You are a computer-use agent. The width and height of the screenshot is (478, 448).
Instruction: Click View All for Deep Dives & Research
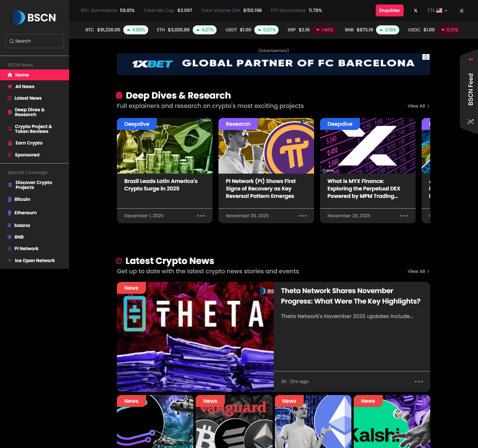pyautogui.click(x=418, y=106)
